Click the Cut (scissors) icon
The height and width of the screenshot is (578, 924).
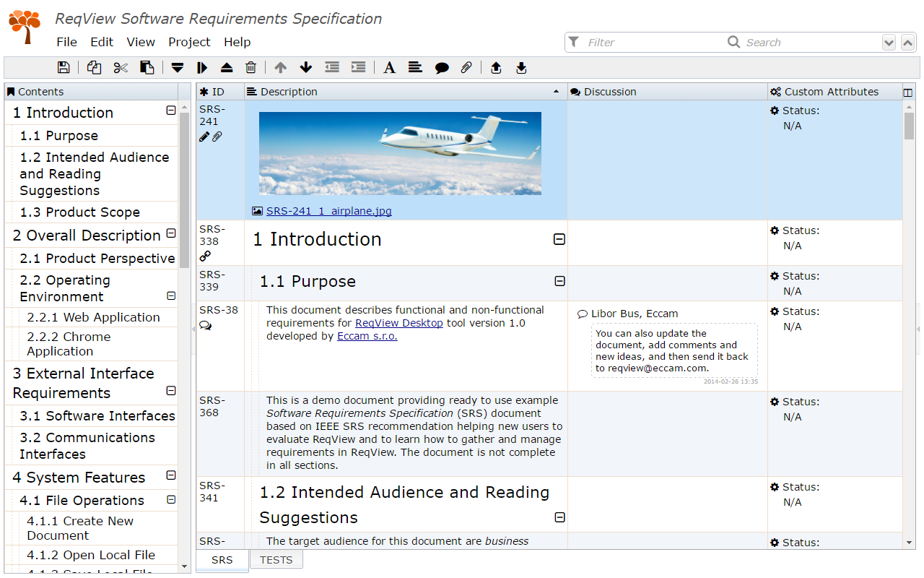(x=120, y=67)
